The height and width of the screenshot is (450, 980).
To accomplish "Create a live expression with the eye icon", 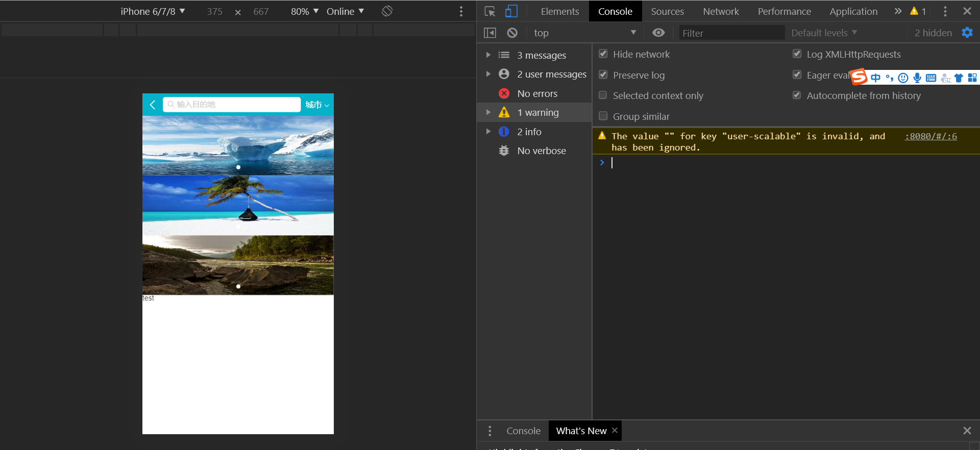I will (x=658, y=33).
